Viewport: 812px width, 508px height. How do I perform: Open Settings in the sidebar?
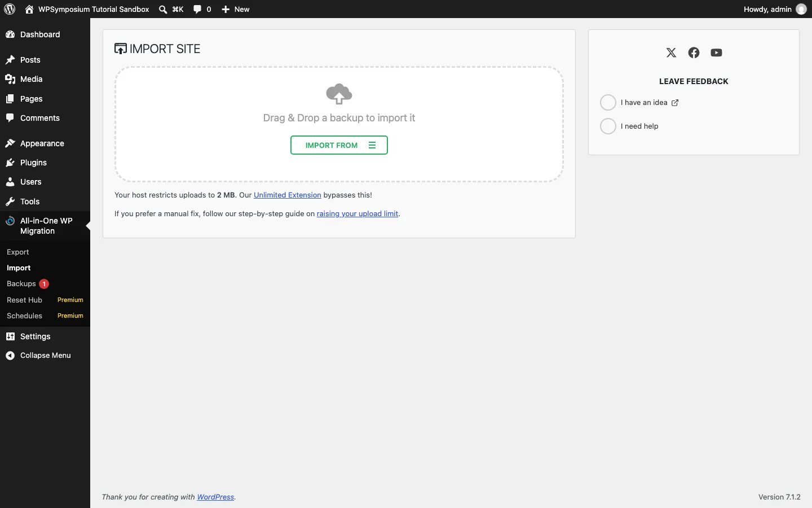coord(45,337)
